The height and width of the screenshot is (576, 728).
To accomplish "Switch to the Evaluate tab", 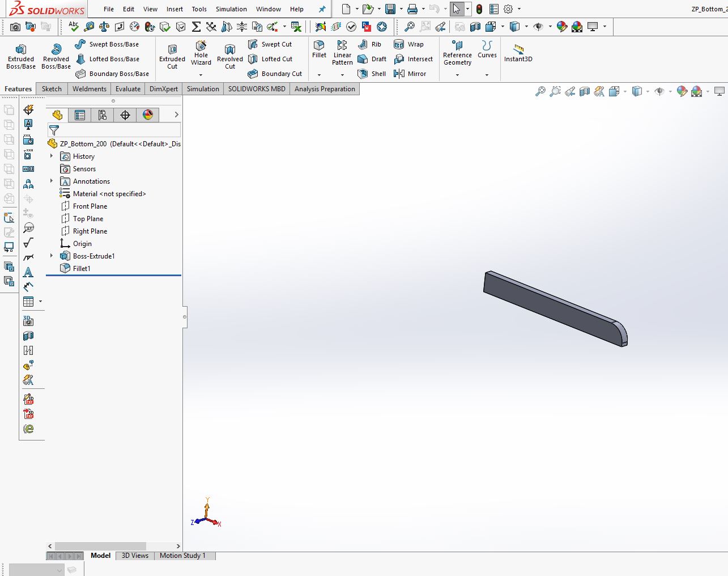I will (x=128, y=89).
